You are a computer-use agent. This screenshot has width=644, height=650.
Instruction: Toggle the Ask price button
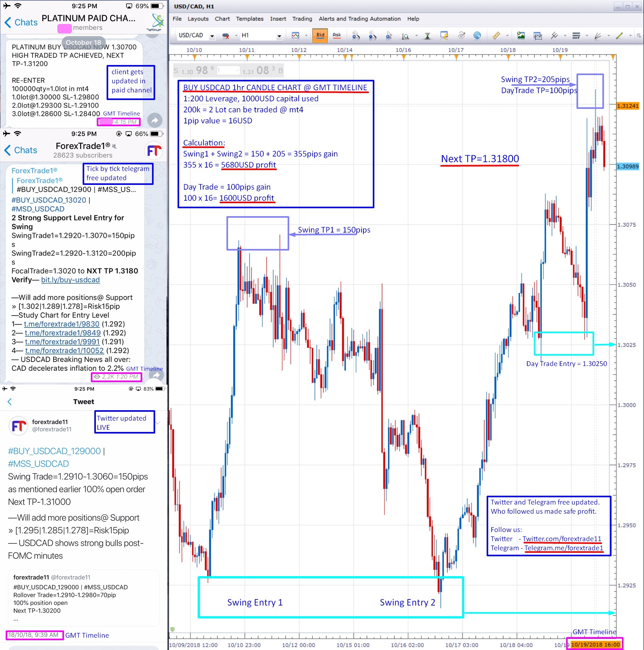click(337, 35)
